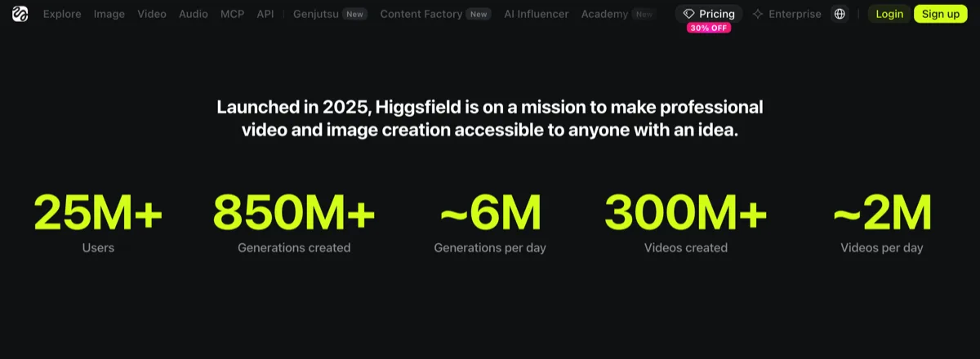Click the "Generations per day" label

(490, 247)
